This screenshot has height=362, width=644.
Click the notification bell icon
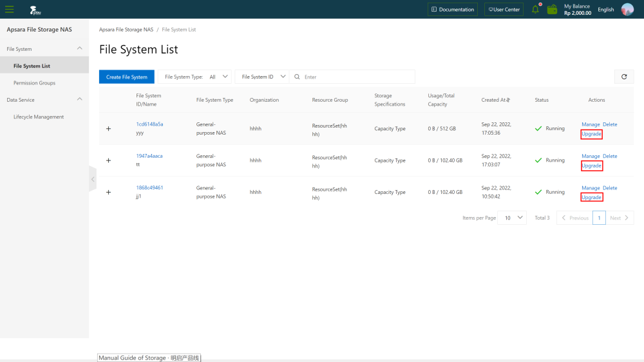(535, 9)
